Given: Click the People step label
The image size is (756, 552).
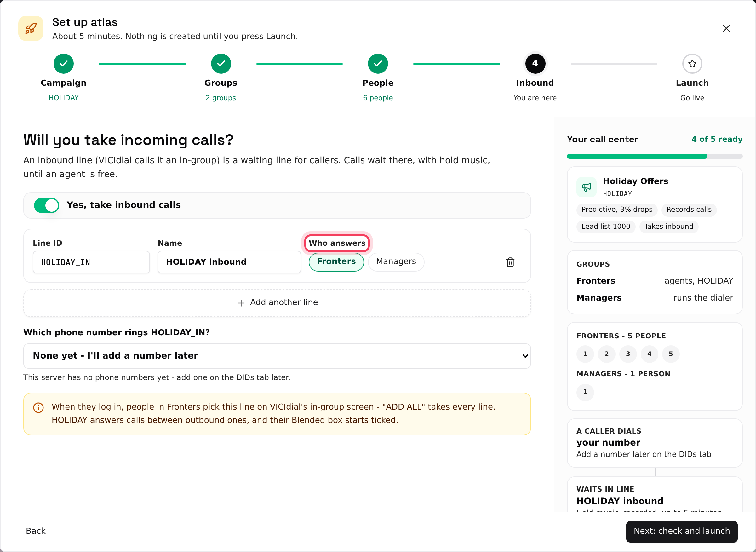Looking at the screenshot, I should pos(378,83).
